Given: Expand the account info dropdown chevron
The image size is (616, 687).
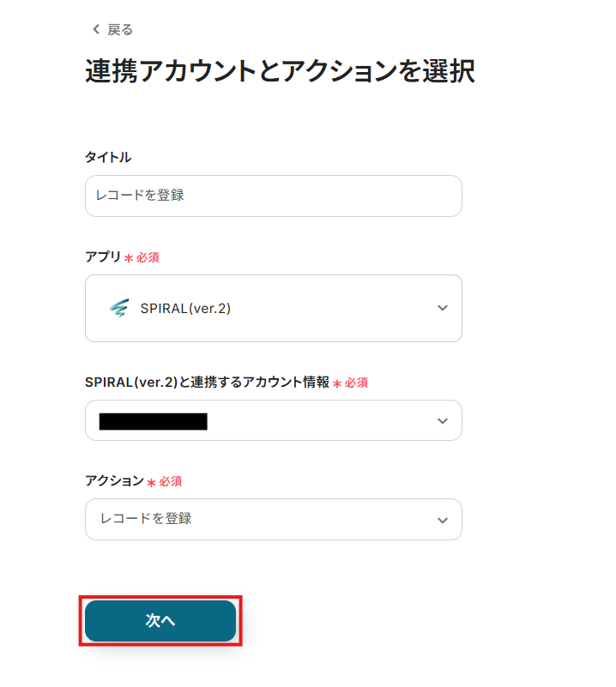Looking at the screenshot, I should click(442, 421).
